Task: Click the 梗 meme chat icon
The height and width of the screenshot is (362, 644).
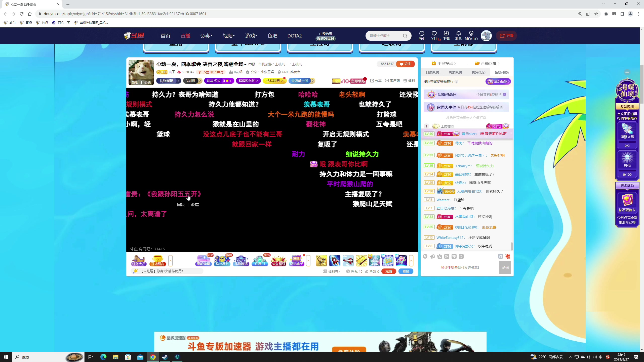Action: tap(454, 256)
